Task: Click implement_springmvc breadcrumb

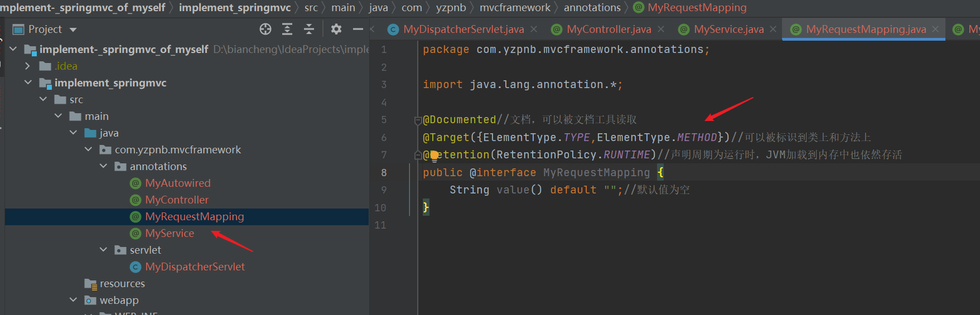Action: [235, 7]
